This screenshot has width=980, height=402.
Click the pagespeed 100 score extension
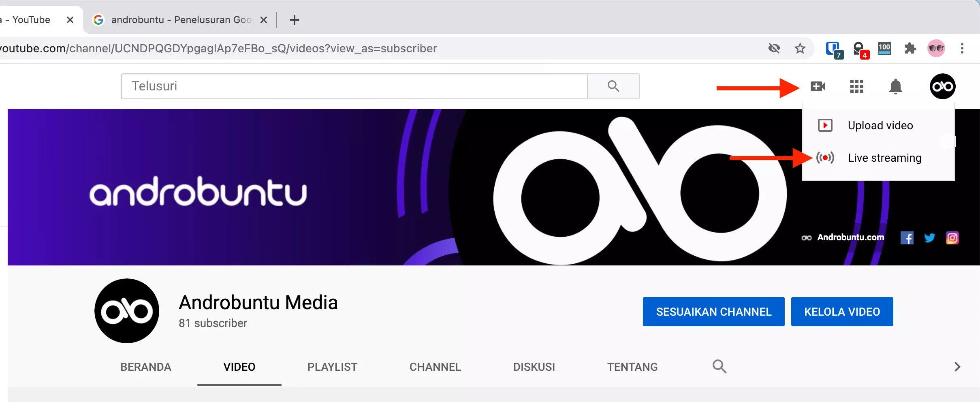[885, 48]
